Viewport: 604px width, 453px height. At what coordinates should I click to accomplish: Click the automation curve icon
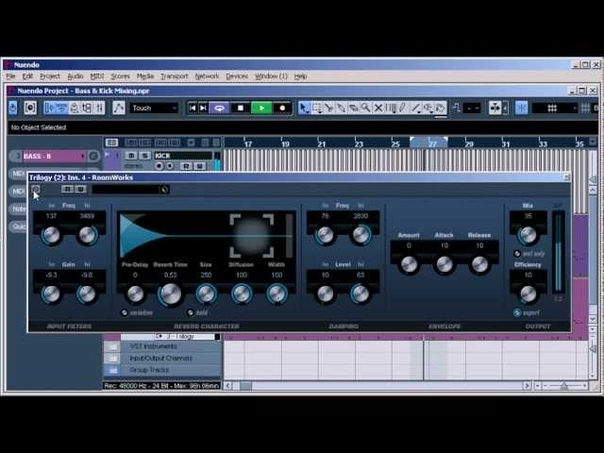[119, 108]
